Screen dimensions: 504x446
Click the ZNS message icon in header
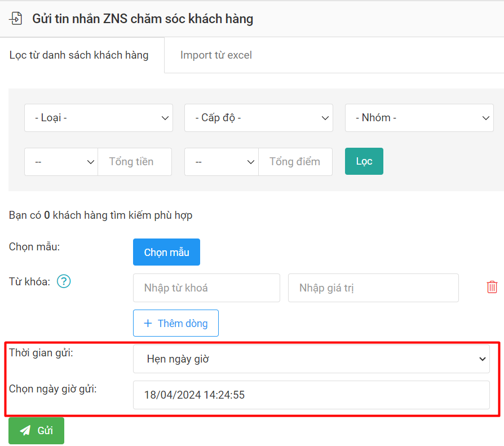(x=16, y=19)
